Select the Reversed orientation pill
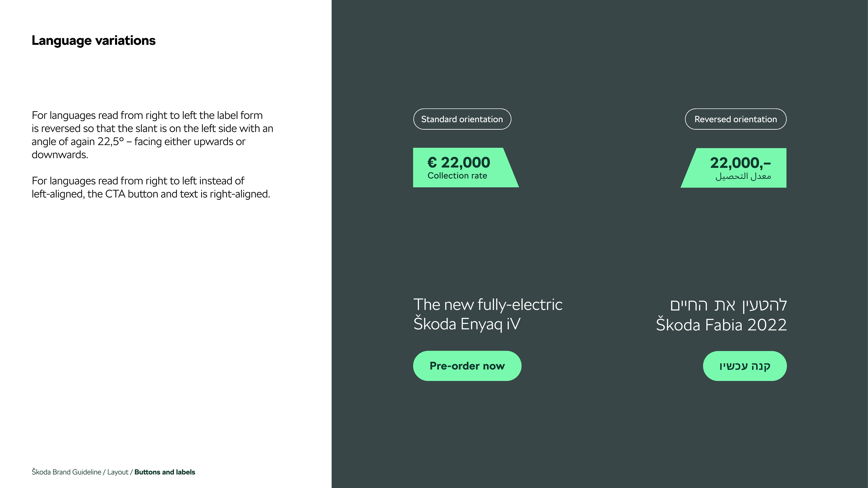The height and width of the screenshot is (488, 868). (736, 119)
